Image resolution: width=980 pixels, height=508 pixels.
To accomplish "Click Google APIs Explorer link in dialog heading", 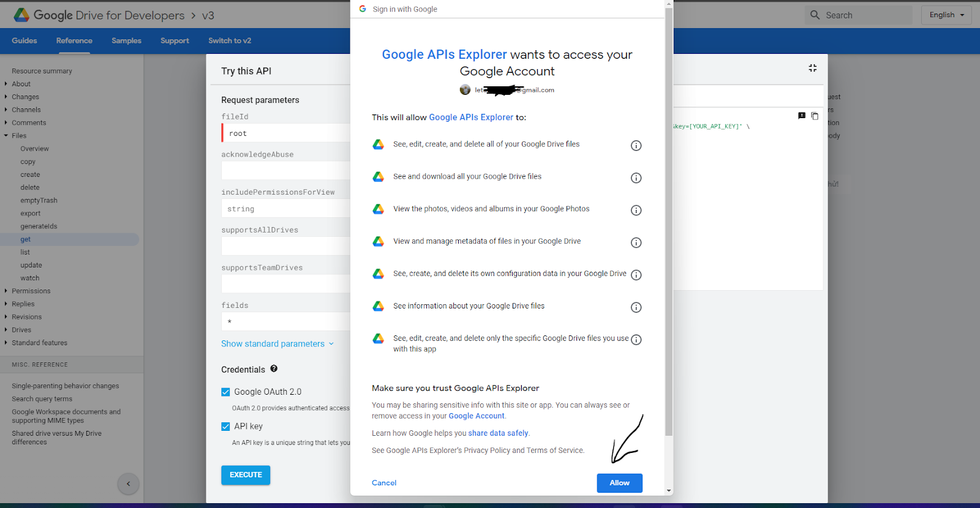I will point(444,54).
